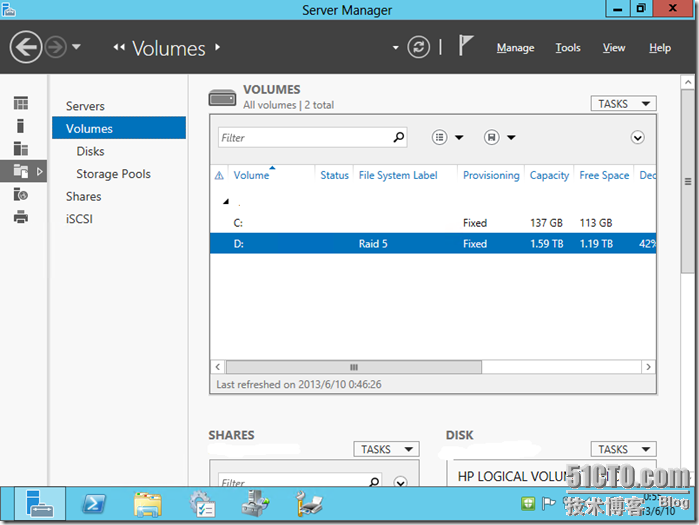Click the forward navigation arrow button
The height and width of the screenshot is (525, 699).
coord(56,47)
